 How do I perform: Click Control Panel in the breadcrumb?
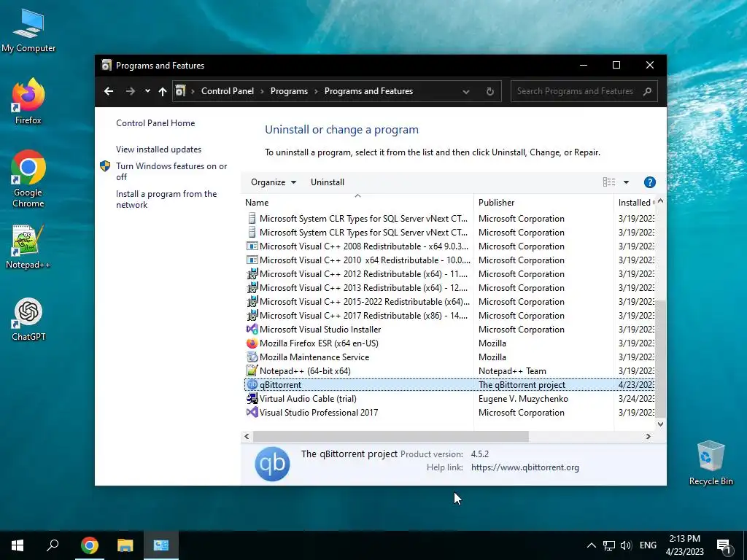[228, 91]
